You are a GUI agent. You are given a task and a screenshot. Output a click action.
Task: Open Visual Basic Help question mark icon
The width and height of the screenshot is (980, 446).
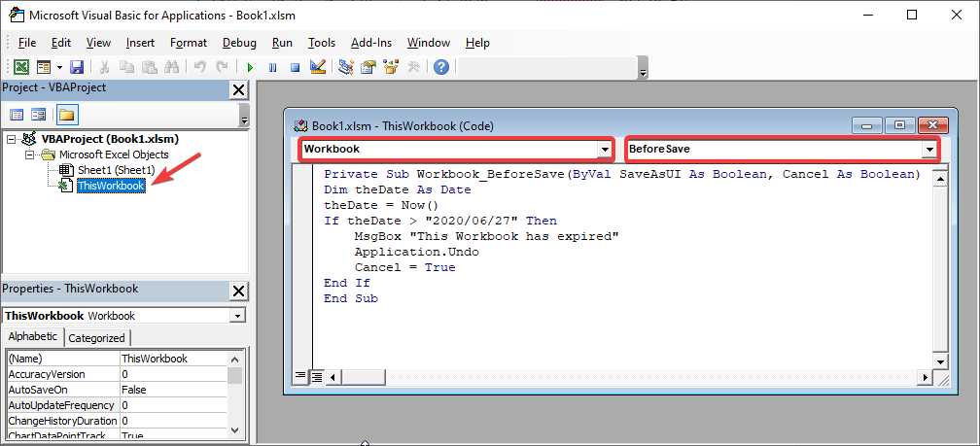click(x=441, y=67)
